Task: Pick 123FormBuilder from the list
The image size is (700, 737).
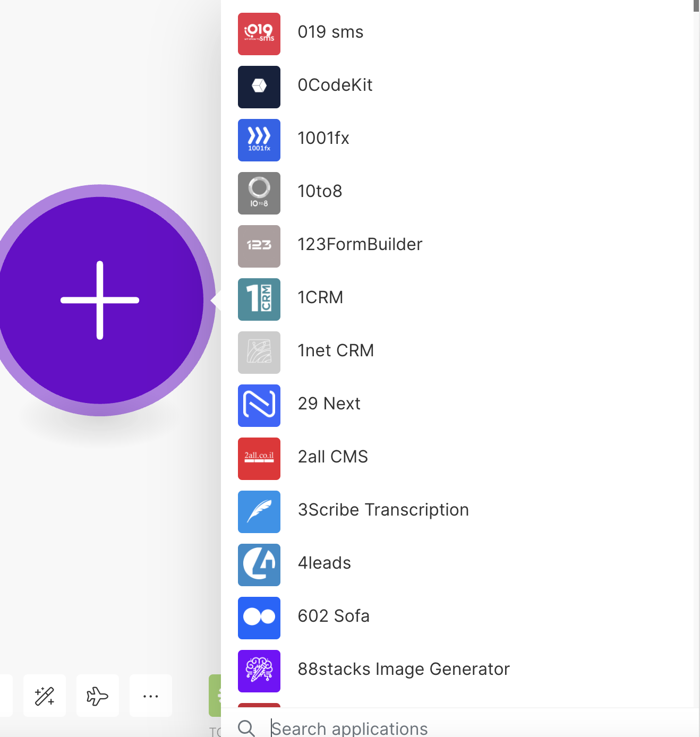Action: 360,244
